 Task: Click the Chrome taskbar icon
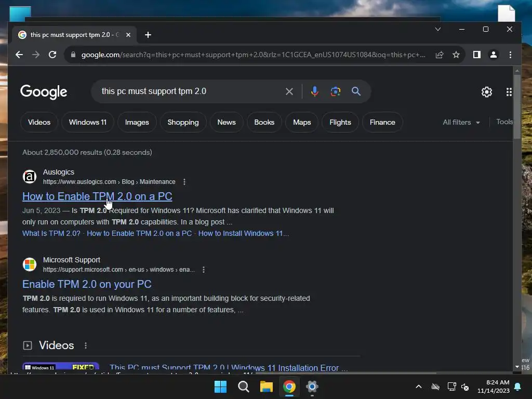(289, 387)
